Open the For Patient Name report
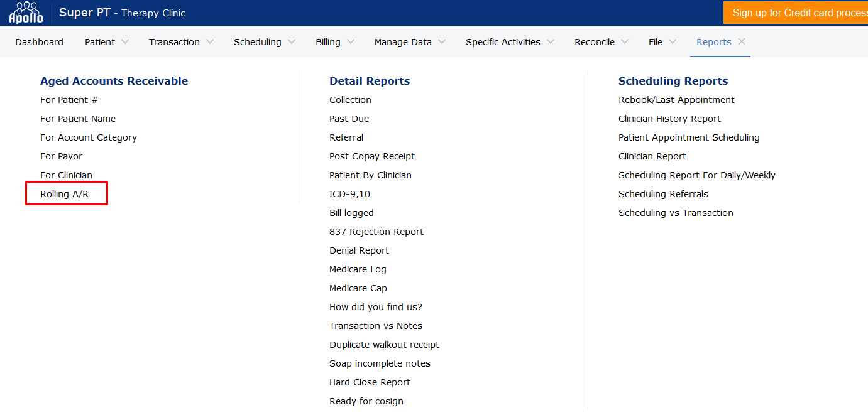Screen dimensions: 868x420 tap(78, 119)
